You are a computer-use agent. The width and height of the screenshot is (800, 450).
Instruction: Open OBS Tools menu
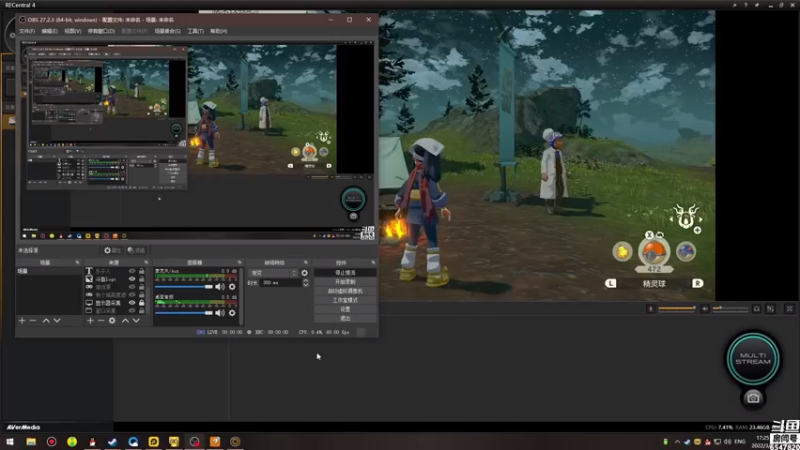(x=195, y=31)
